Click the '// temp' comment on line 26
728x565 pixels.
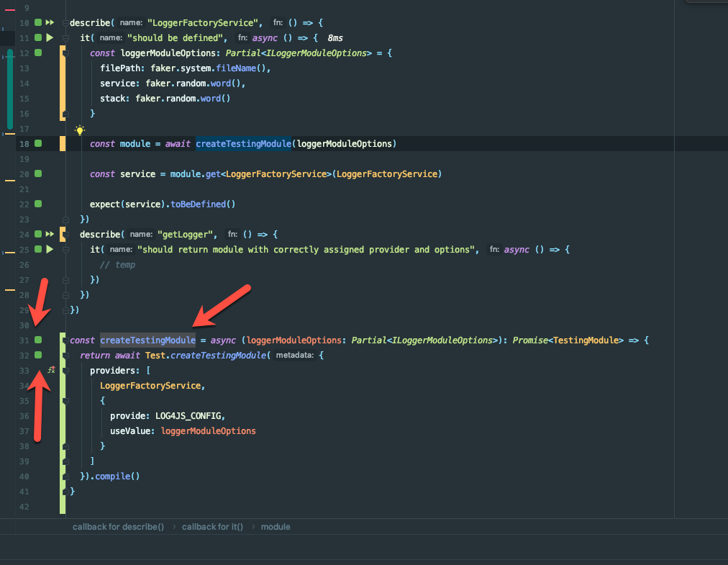117,264
